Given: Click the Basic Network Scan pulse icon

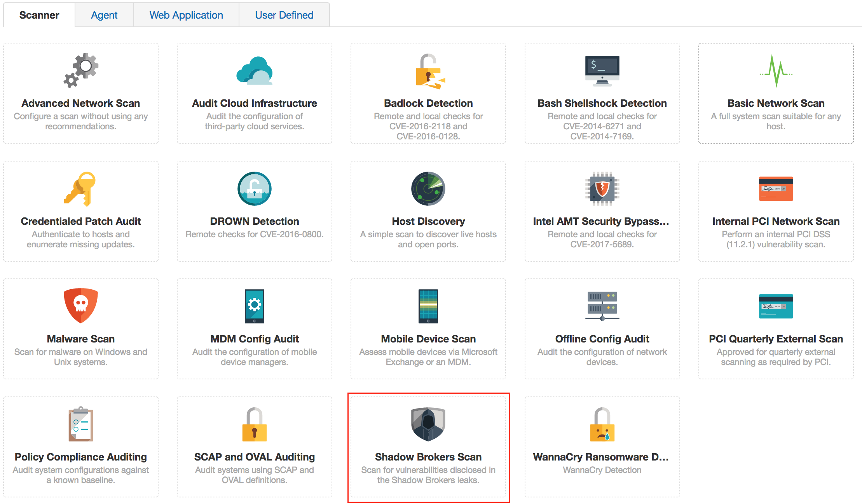Looking at the screenshot, I should (776, 70).
